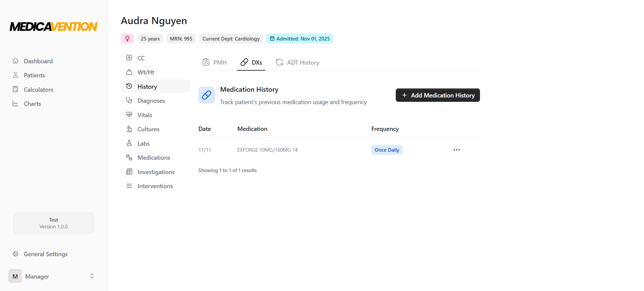The height and width of the screenshot is (291, 644).
Task: Click the Patients person icon
Action: click(x=15, y=75)
